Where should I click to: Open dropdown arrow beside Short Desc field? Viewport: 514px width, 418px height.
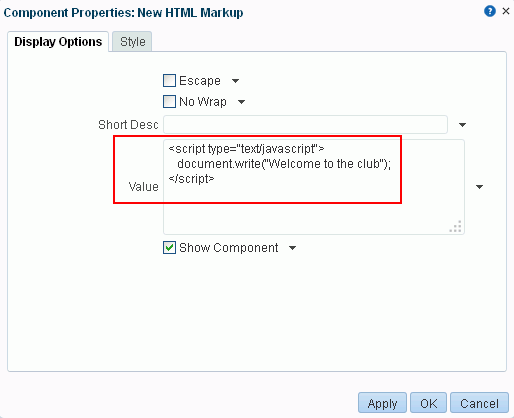462,125
